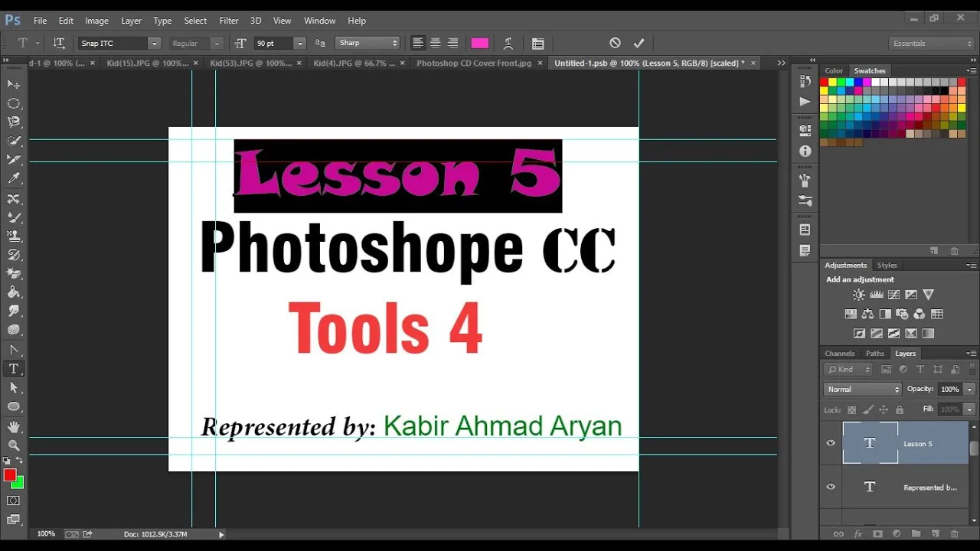Add a layer style via fx icon
This screenshot has height=551, width=980.
click(858, 533)
